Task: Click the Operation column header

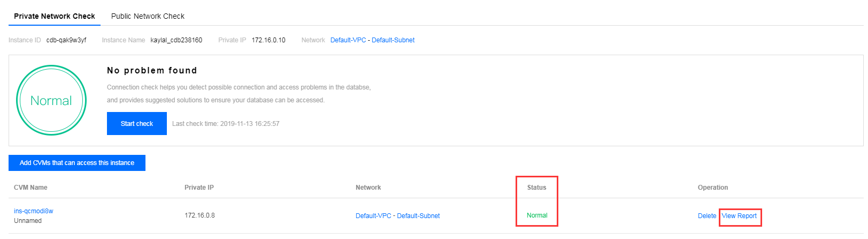Action: 713,188
